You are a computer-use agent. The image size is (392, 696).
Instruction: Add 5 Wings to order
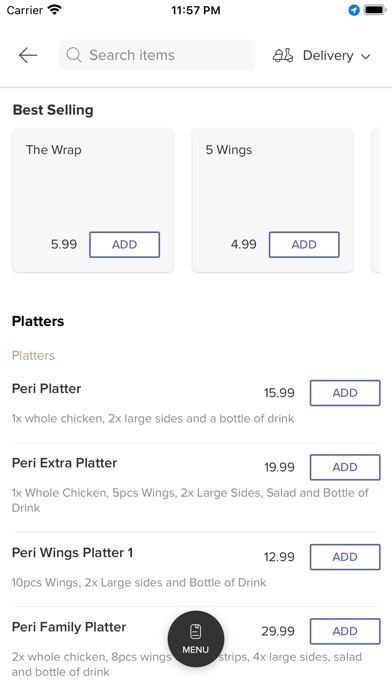click(x=304, y=245)
